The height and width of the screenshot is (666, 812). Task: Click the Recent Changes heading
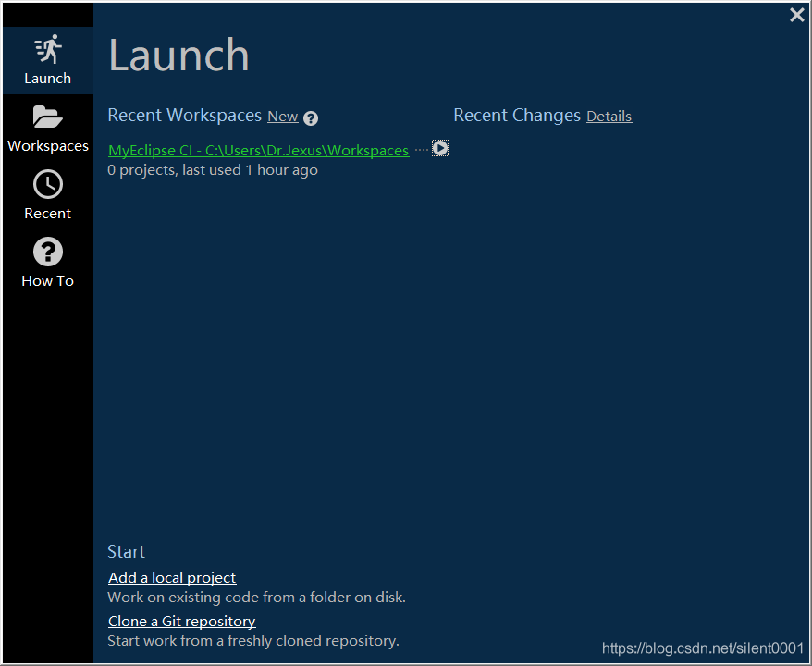[x=517, y=116]
